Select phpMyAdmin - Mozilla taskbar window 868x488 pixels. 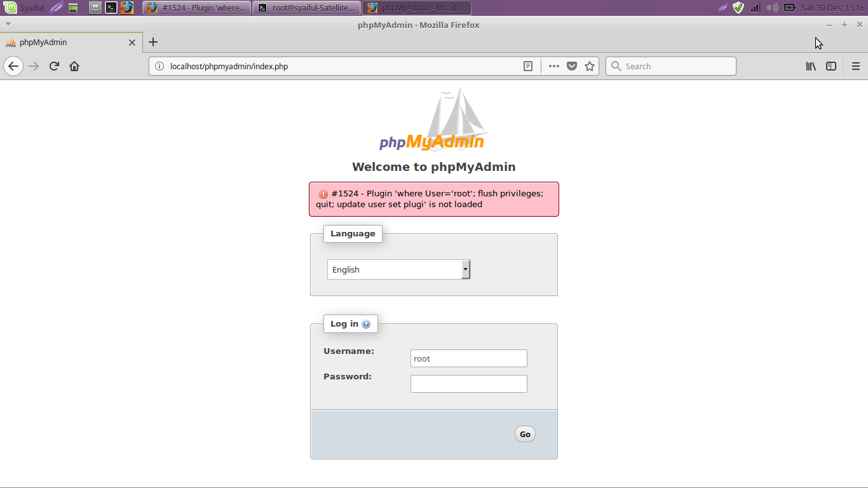[x=417, y=8]
